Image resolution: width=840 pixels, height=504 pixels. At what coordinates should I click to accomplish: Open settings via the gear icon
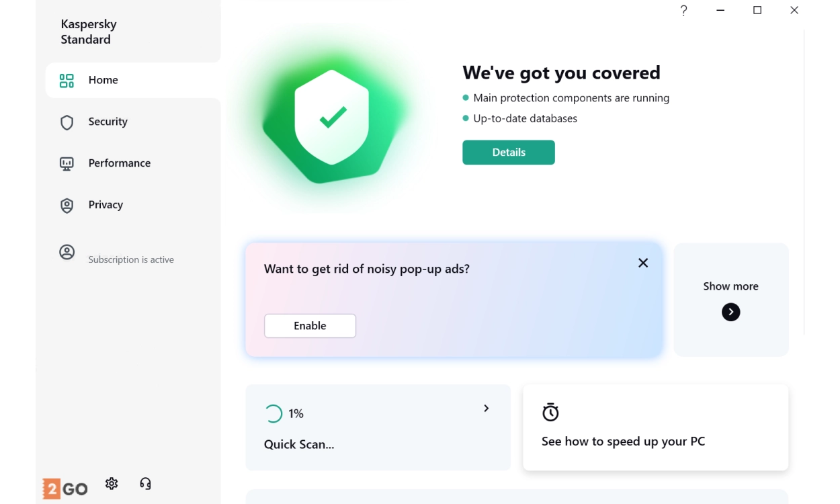[112, 483]
